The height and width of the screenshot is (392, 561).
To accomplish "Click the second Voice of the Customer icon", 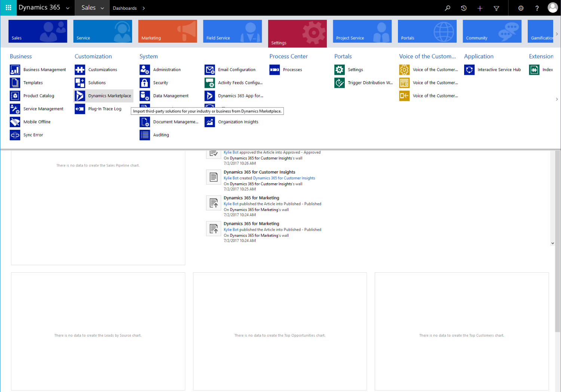I will click(404, 83).
